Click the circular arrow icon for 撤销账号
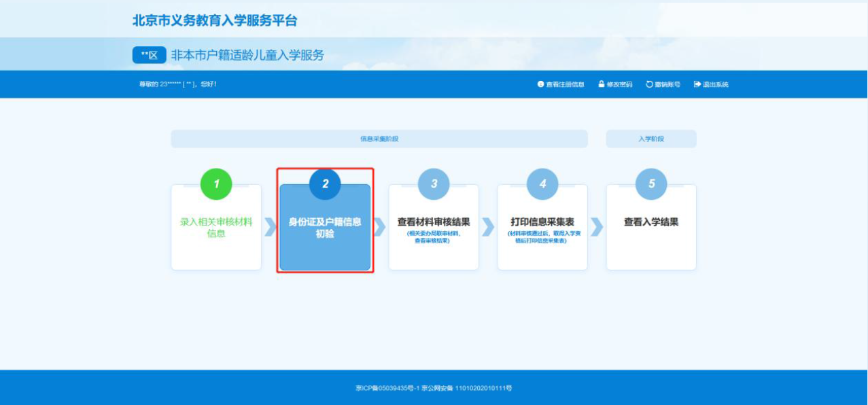868x405 pixels. pyautogui.click(x=649, y=84)
